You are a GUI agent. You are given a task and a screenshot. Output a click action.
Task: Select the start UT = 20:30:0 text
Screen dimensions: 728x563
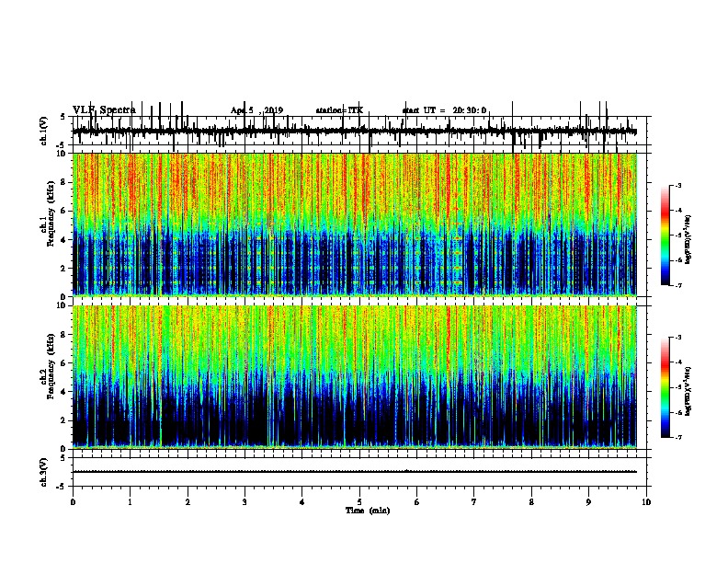[444, 110]
